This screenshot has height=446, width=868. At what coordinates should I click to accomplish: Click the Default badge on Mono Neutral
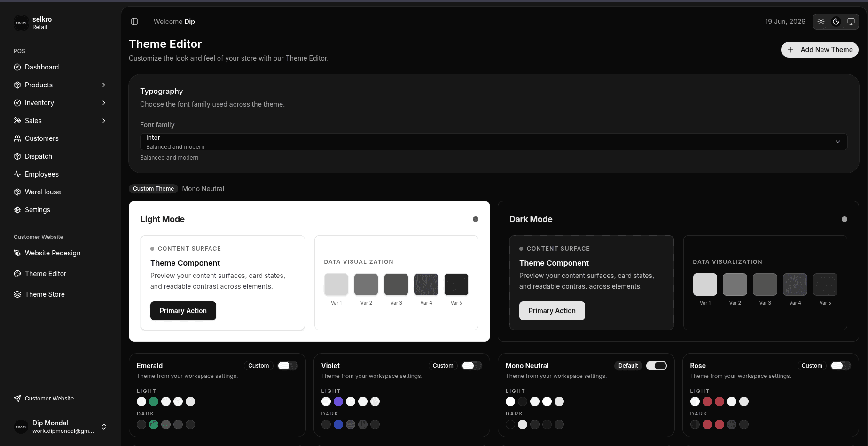[x=628, y=366]
